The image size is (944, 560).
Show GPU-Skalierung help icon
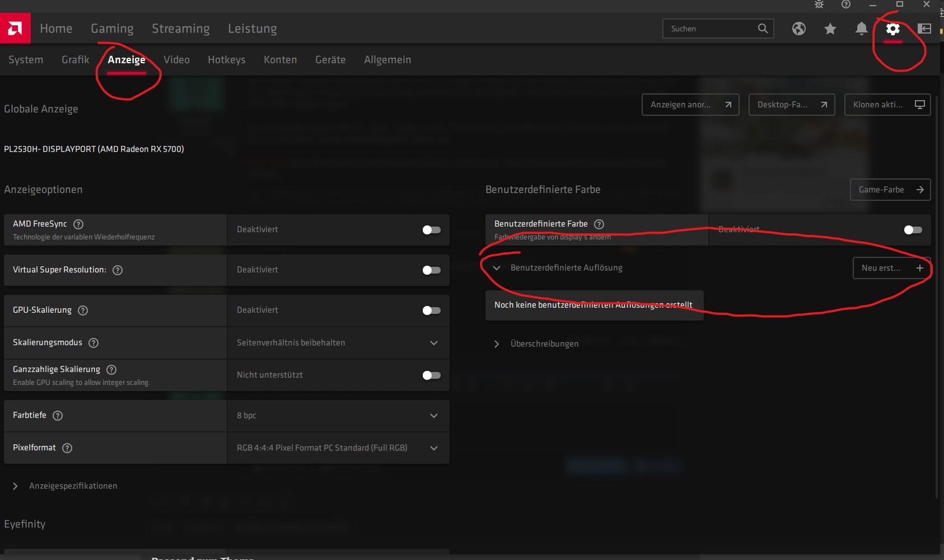[x=83, y=310]
